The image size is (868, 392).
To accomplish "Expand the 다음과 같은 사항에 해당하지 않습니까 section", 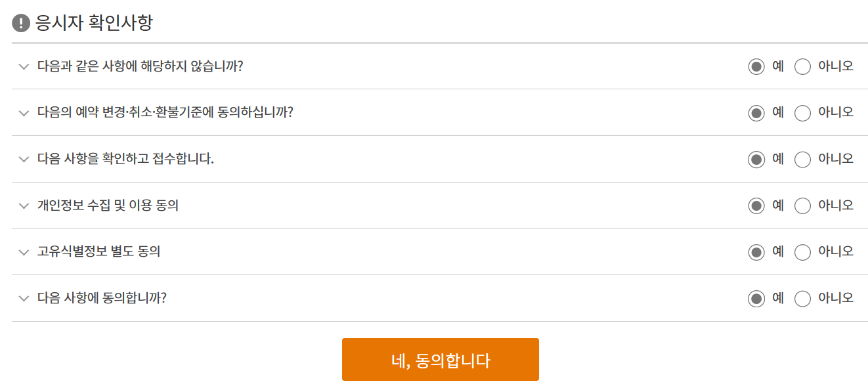I will point(24,66).
